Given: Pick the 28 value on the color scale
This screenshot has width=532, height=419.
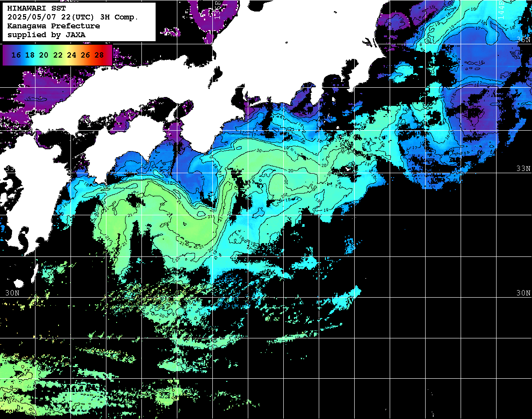Looking at the screenshot, I should (99, 55).
